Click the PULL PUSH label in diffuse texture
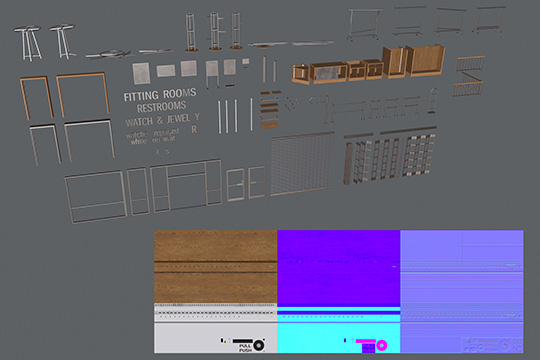This screenshot has width=540, height=360. coord(246,348)
